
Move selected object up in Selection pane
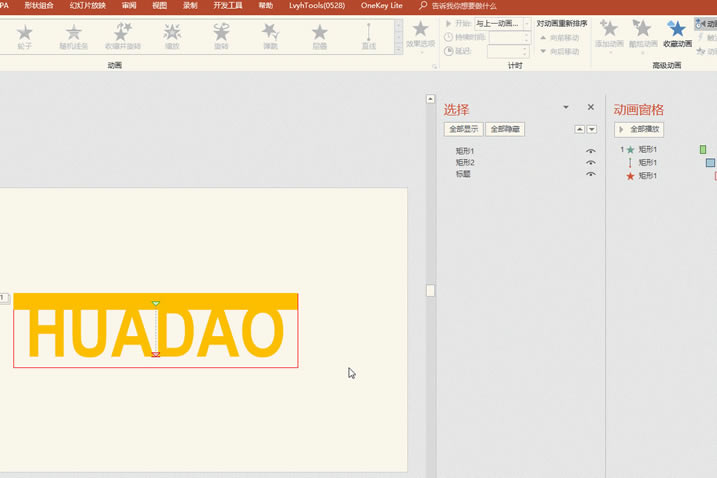(x=579, y=129)
